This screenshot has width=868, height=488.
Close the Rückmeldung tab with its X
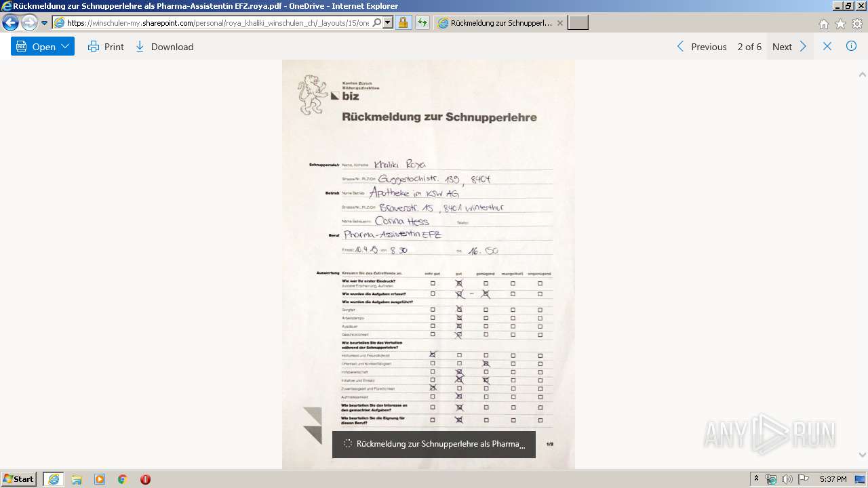pos(560,22)
